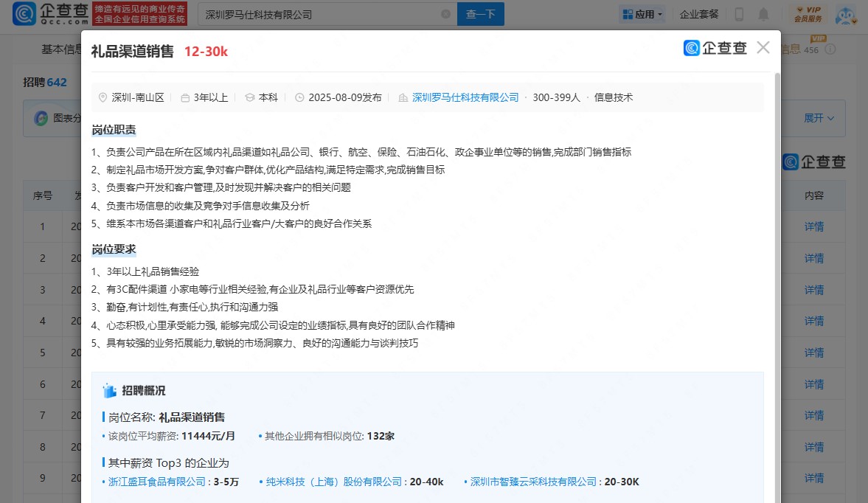
Task: Expand the filter panel via 展开
Action: point(819,119)
